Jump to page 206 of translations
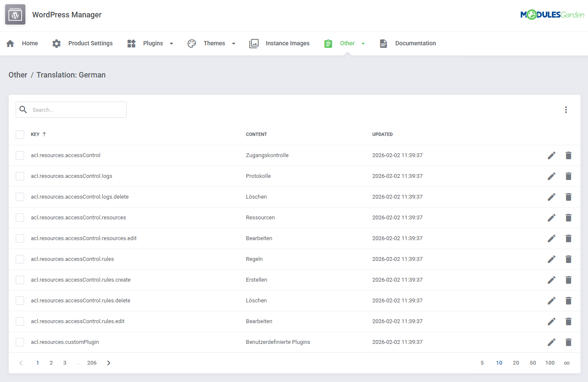 92,363
